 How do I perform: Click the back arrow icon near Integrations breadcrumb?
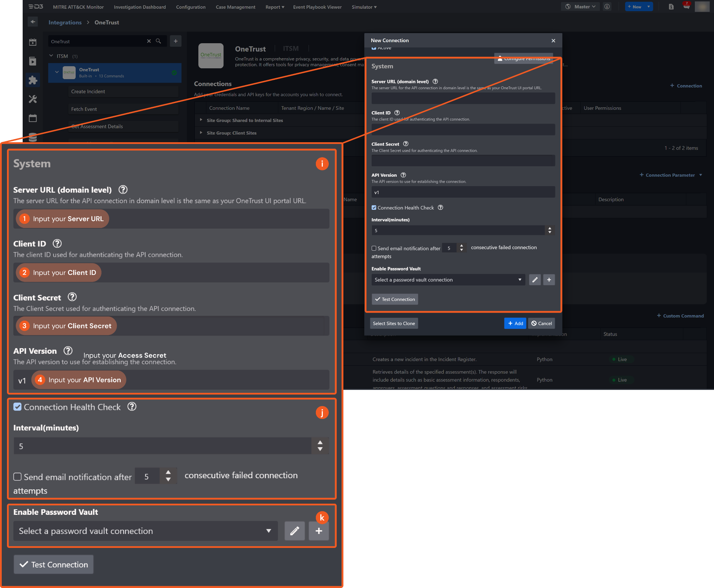tap(33, 22)
